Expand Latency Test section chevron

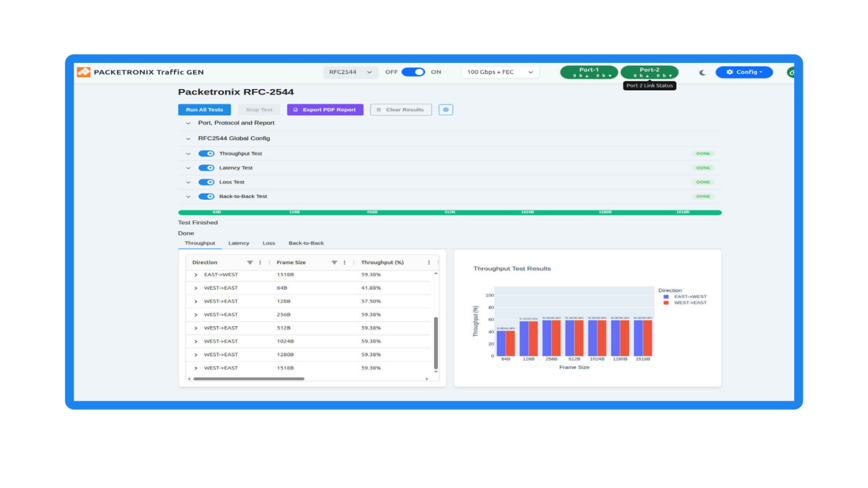188,168
